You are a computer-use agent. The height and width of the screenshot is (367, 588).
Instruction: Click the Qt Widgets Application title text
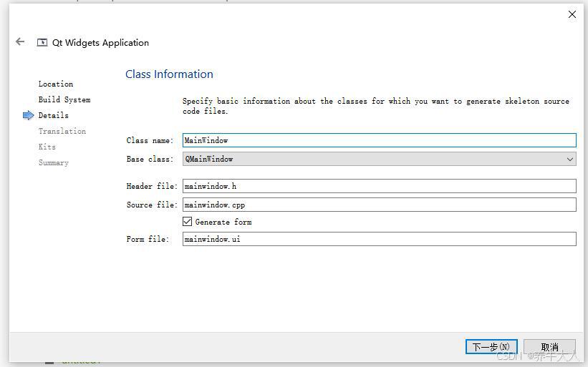100,43
